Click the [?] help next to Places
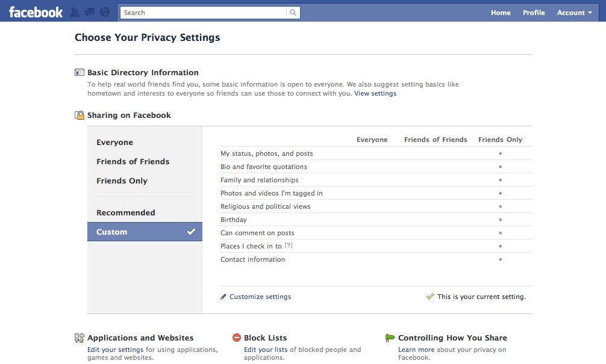The height and width of the screenshot is (364, 606). point(289,245)
